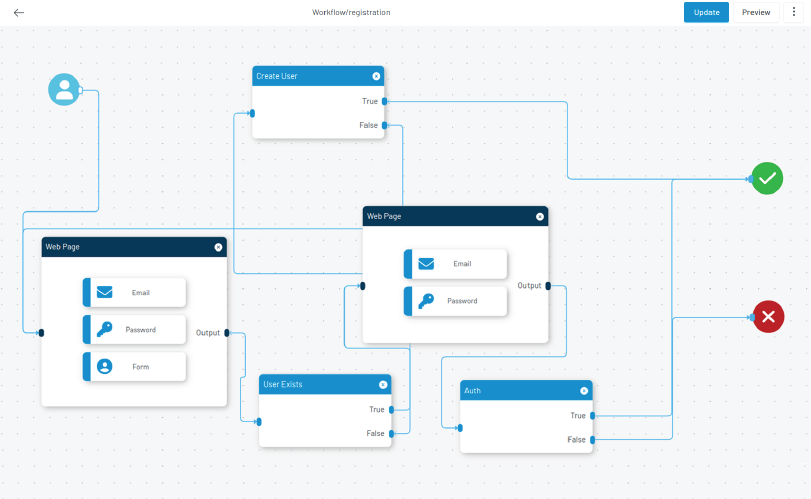Close the left Web Page node with Form
This screenshot has height=499, width=811.
tap(218, 247)
